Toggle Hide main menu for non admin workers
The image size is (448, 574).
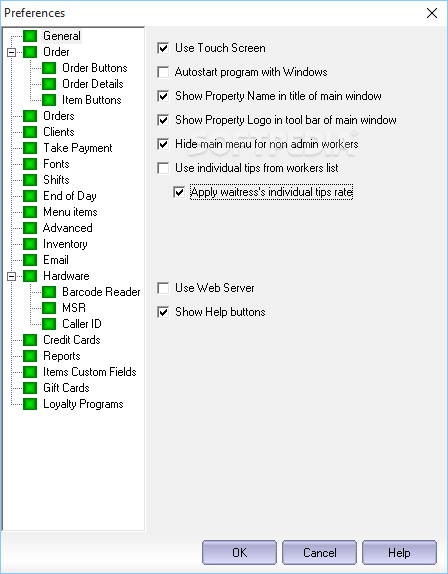[x=163, y=144]
